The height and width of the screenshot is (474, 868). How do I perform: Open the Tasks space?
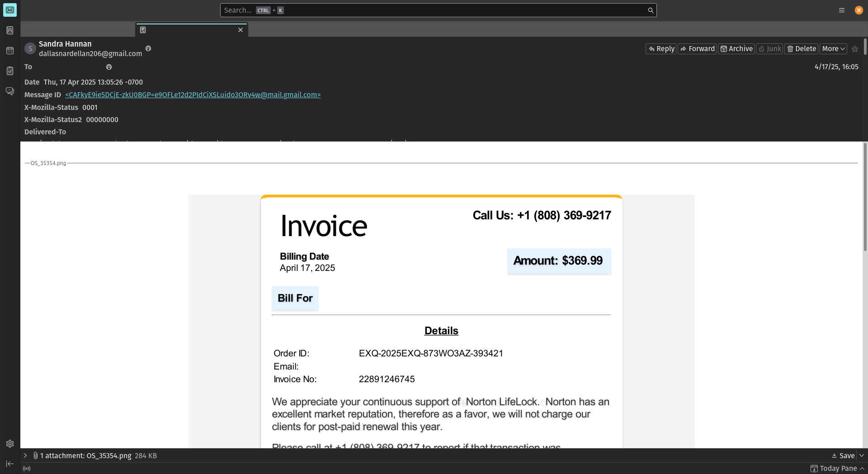pyautogui.click(x=10, y=71)
